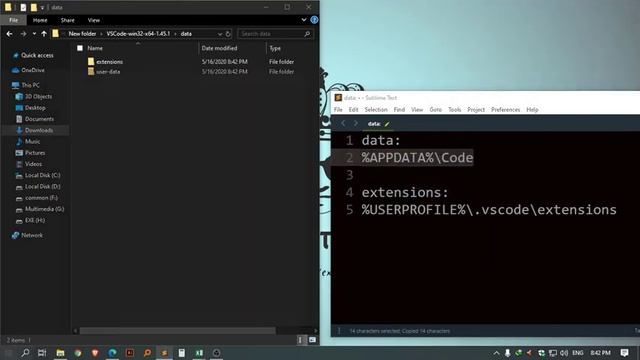The width and height of the screenshot is (640, 360).
Task: Open Sublime Text Tools menu
Action: pos(454,110)
